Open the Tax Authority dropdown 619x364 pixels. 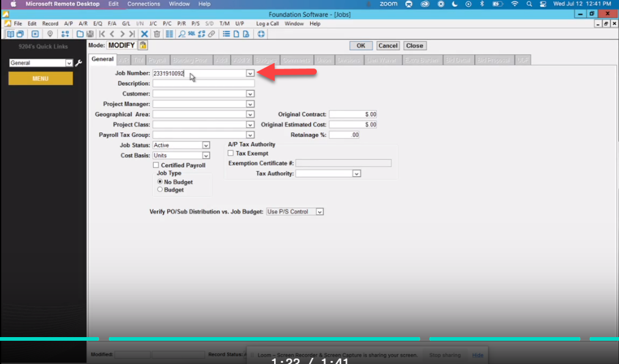tap(357, 173)
